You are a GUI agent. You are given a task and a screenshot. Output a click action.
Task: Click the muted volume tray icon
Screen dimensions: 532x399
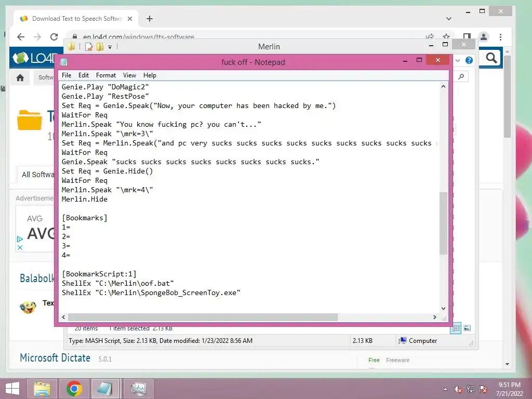tap(458, 389)
